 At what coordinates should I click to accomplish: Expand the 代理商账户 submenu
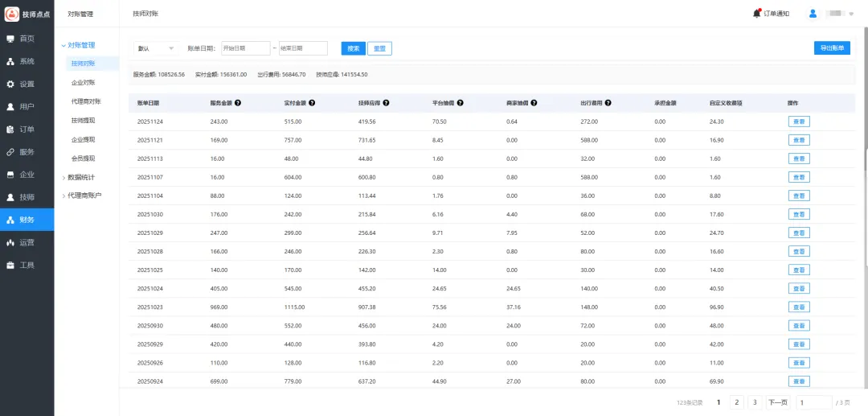click(84, 195)
